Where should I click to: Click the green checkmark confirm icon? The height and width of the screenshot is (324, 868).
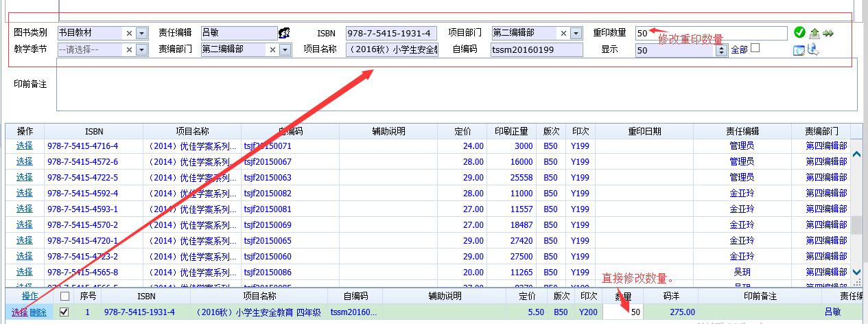coord(799,32)
